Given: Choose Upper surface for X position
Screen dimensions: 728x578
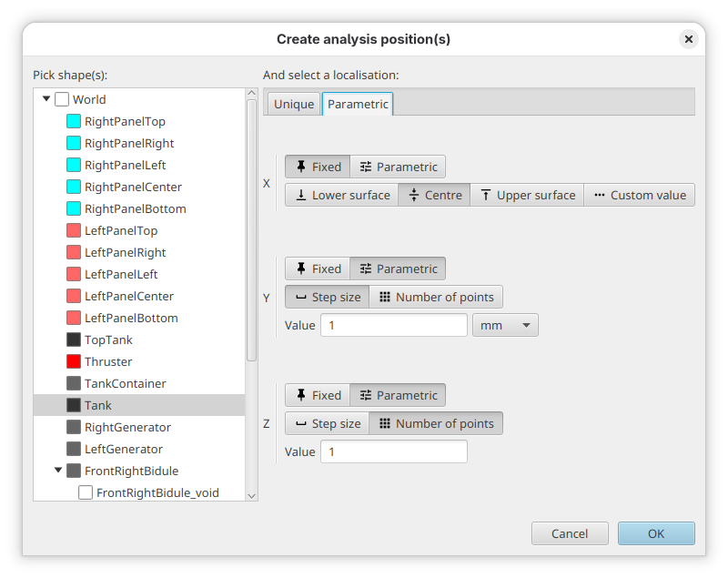Looking at the screenshot, I should click(527, 194).
